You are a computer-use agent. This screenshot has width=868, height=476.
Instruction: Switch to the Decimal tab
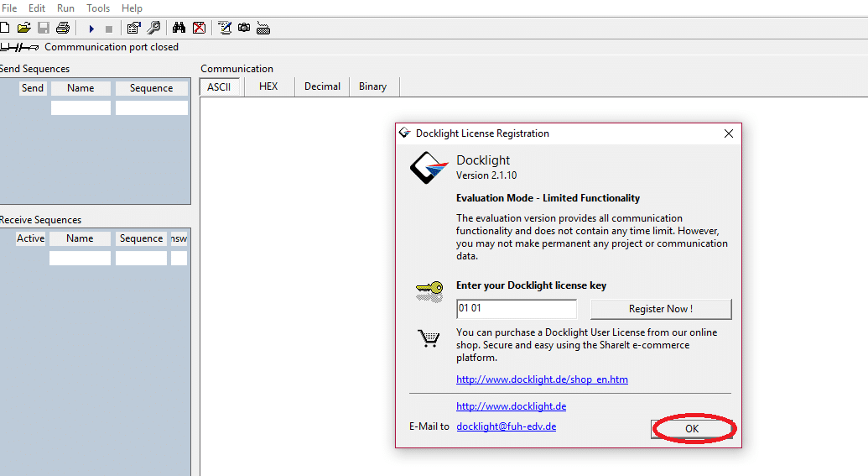322,86
